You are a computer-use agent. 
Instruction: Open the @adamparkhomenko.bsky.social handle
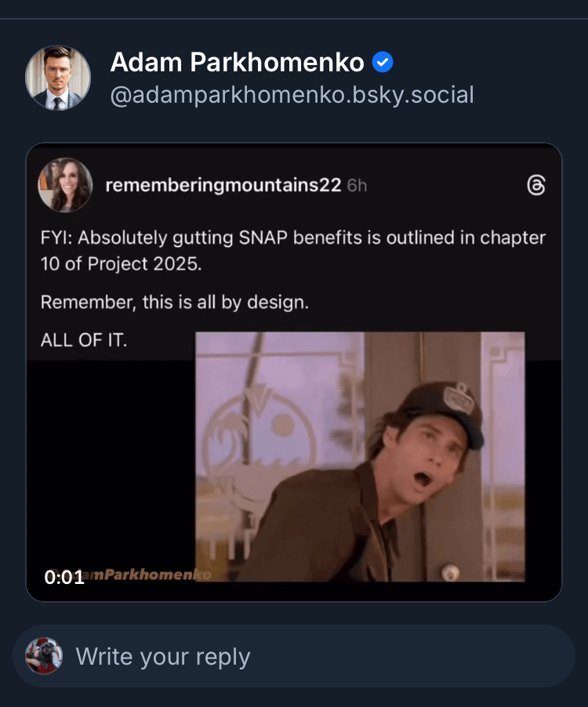click(292, 96)
